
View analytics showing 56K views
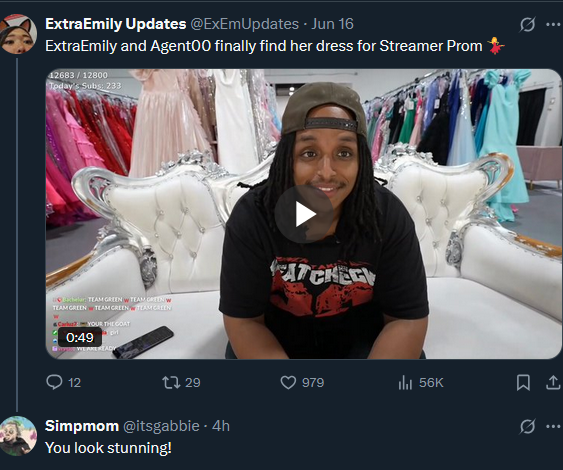pos(421,382)
